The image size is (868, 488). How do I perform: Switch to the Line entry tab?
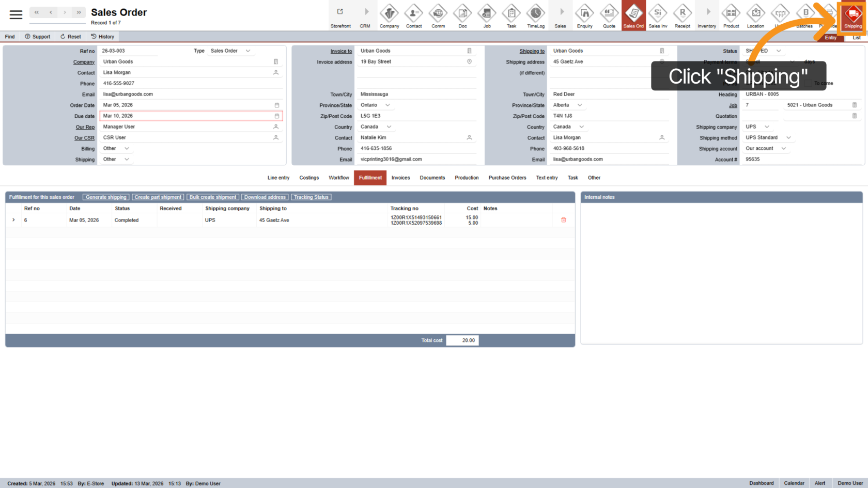tap(278, 178)
